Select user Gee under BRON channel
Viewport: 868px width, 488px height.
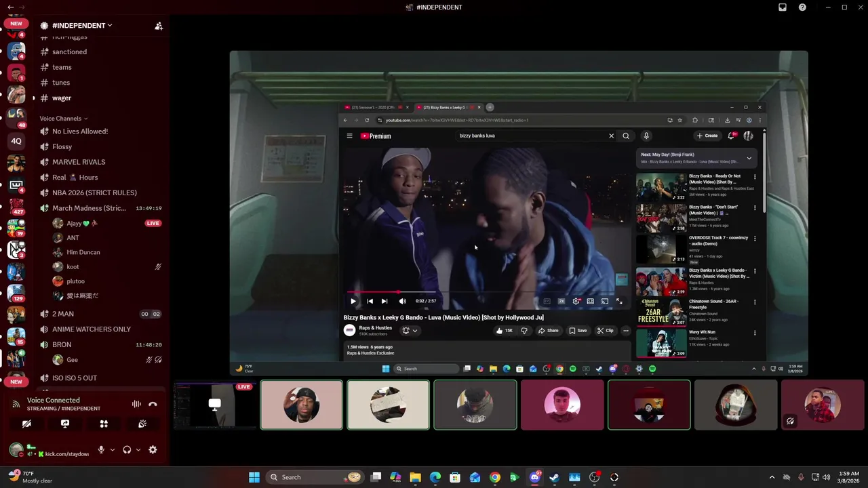pos(72,360)
